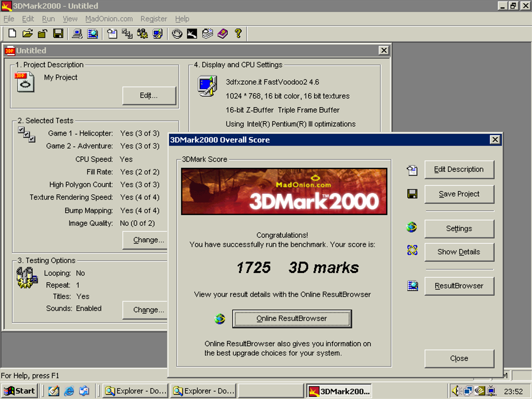Viewport: 532px width, 399px height.
Task: Click the yellow question mark toolbar icon
Action: pos(238,33)
